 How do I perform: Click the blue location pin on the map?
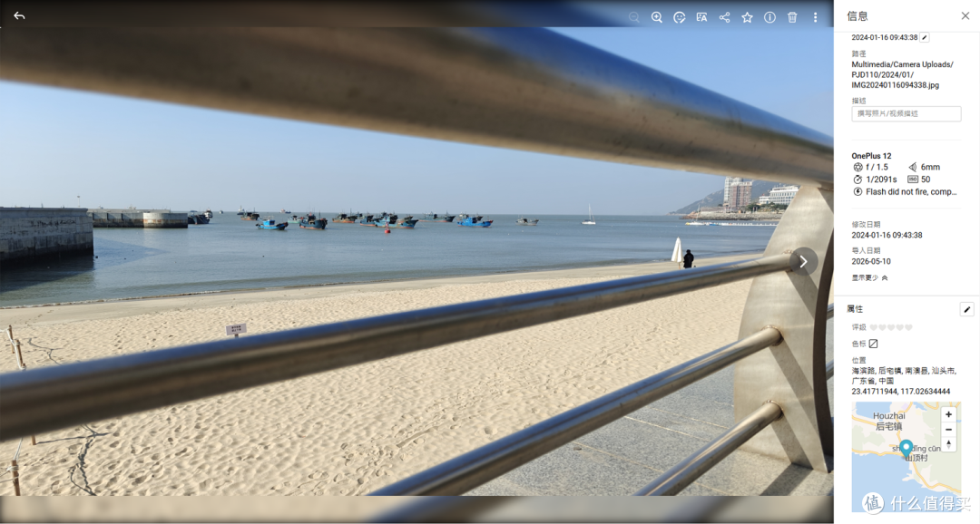pyautogui.click(x=906, y=448)
